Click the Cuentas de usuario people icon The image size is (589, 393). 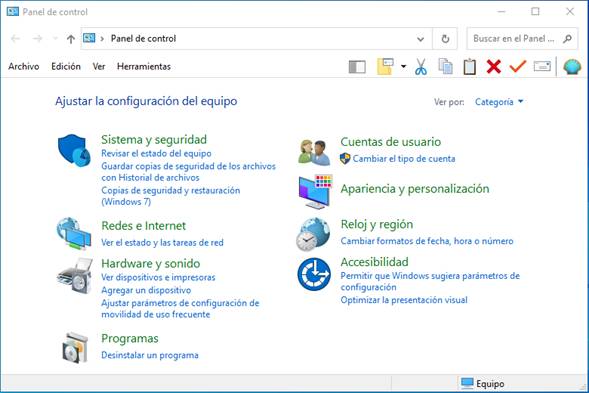pos(314,152)
